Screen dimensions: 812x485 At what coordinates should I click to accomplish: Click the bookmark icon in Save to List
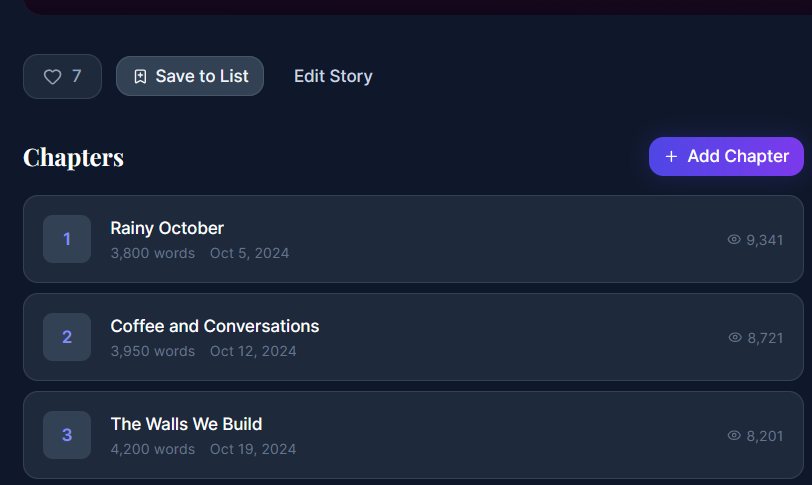(140, 76)
